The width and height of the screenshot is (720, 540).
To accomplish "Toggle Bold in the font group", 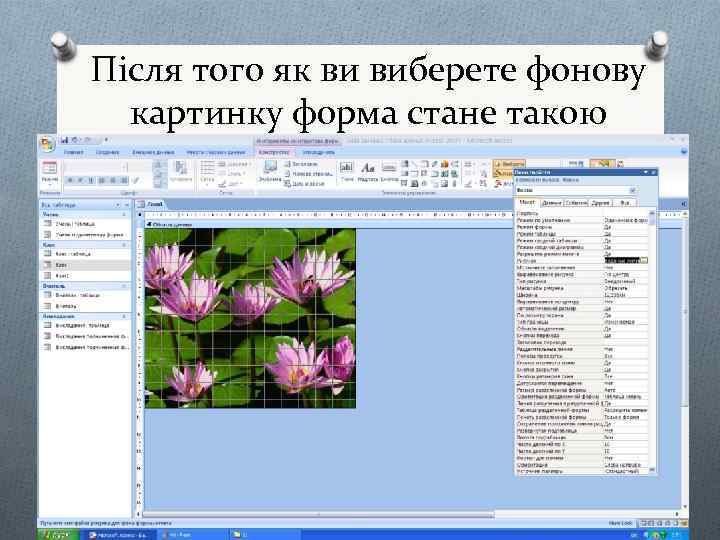I will pyautogui.click(x=70, y=180).
